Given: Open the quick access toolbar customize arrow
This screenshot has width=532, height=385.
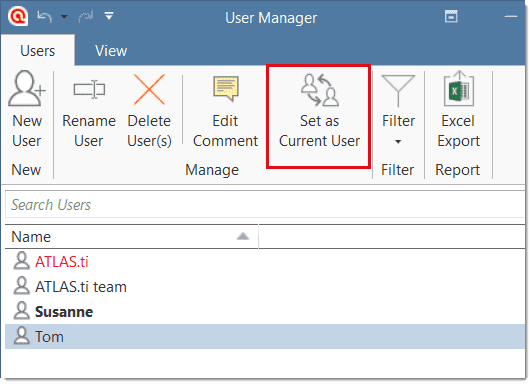Looking at the screenshot, I should pos(109,16).
